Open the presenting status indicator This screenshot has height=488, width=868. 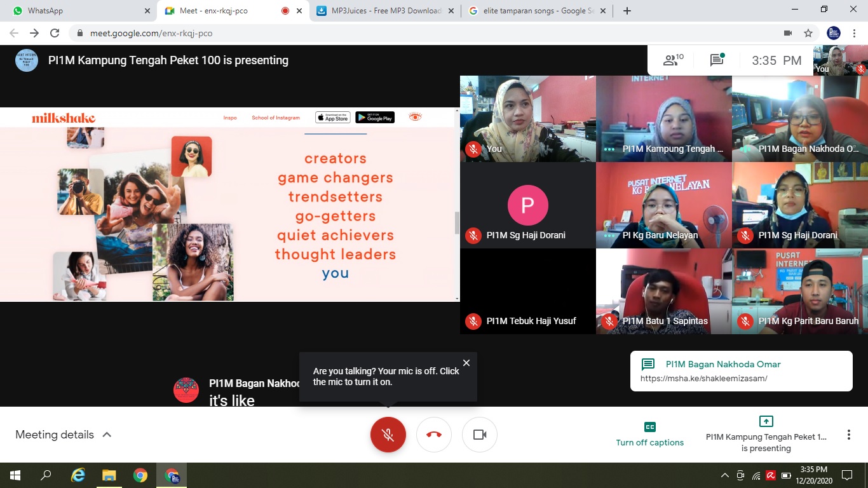coord(766,435)
